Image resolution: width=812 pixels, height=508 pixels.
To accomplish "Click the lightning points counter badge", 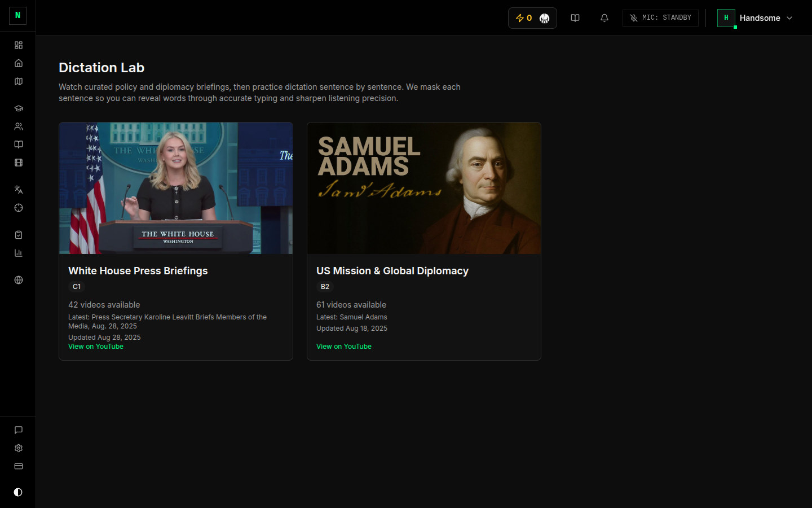I will [524, 18].
